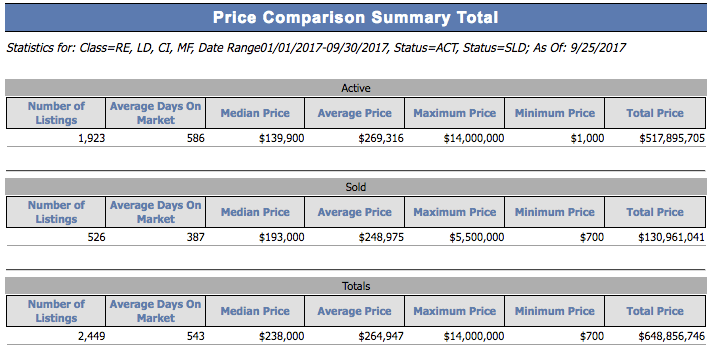Screen dimensions: 712x363
Task: Click Maximum Price header in Active section
Action: (455, 113)
